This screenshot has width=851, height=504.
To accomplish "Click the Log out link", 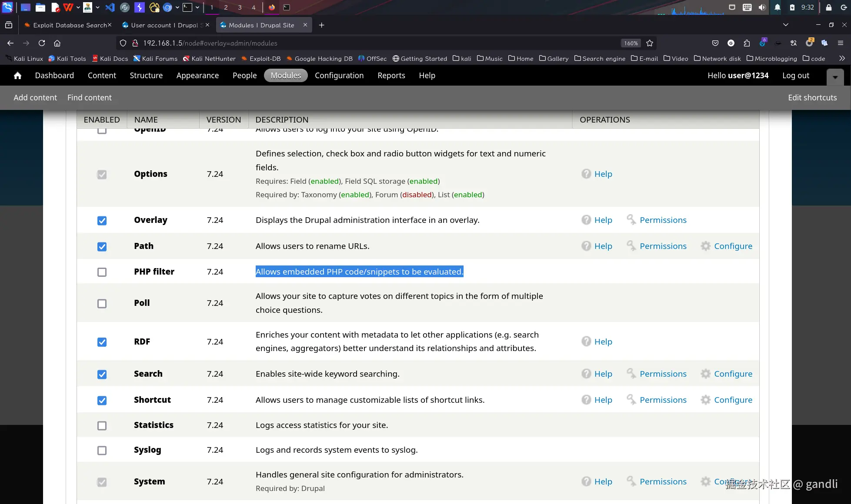I will (795, 76).
